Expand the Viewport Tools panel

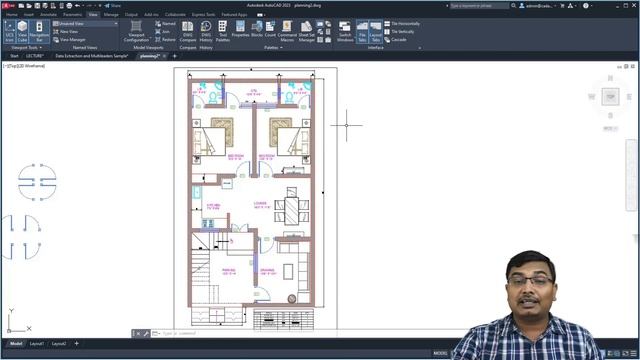click(27, 48)
